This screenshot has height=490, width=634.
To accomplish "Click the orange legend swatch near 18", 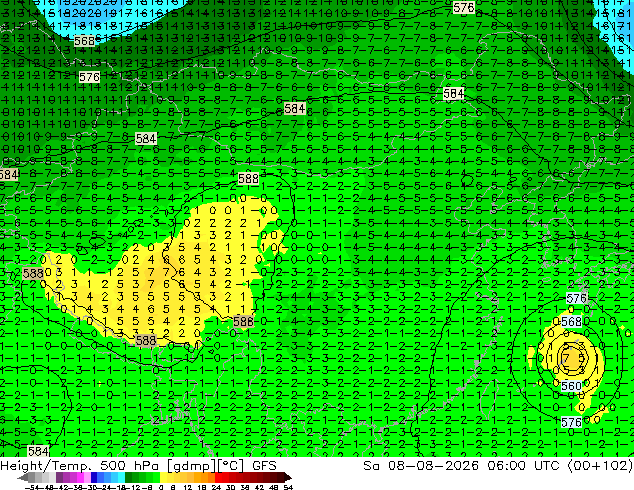I will point(205,477).
